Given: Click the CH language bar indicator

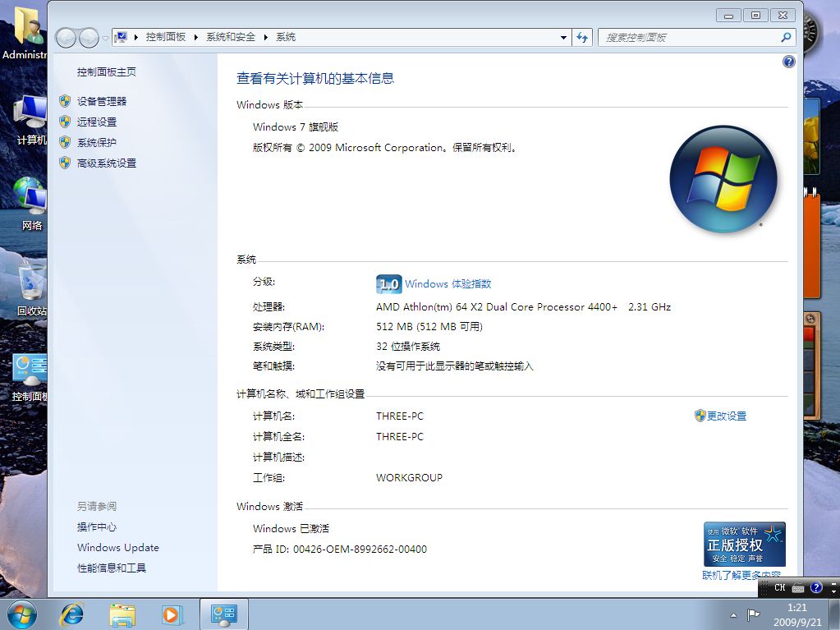Looking at the screenshot, I should [x=779, y=587].
